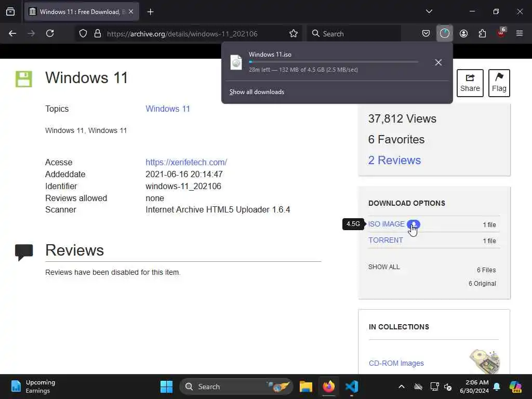List all tabs with the chevron

point(429,11)
